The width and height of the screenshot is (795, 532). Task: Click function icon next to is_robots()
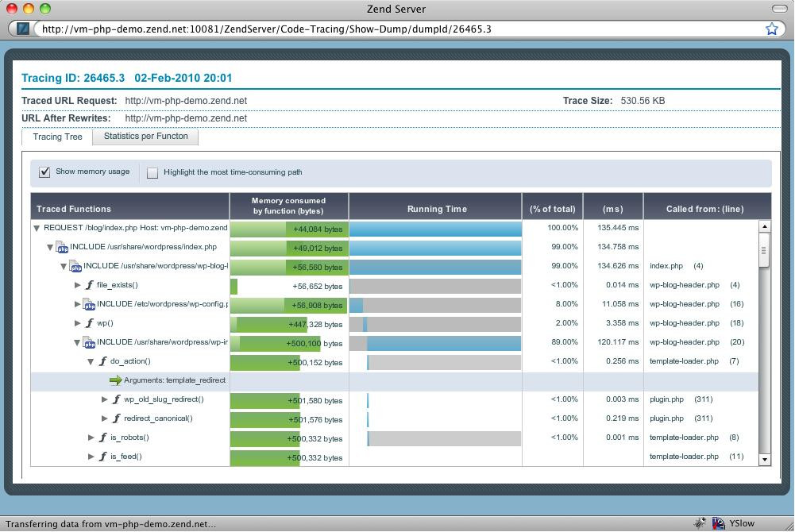[103, 438]
